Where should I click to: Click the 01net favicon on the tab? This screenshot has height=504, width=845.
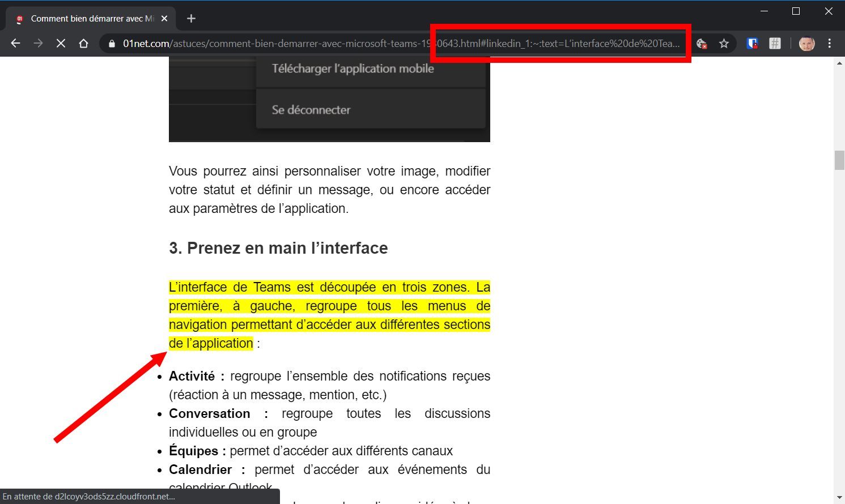tap(19, 19)
